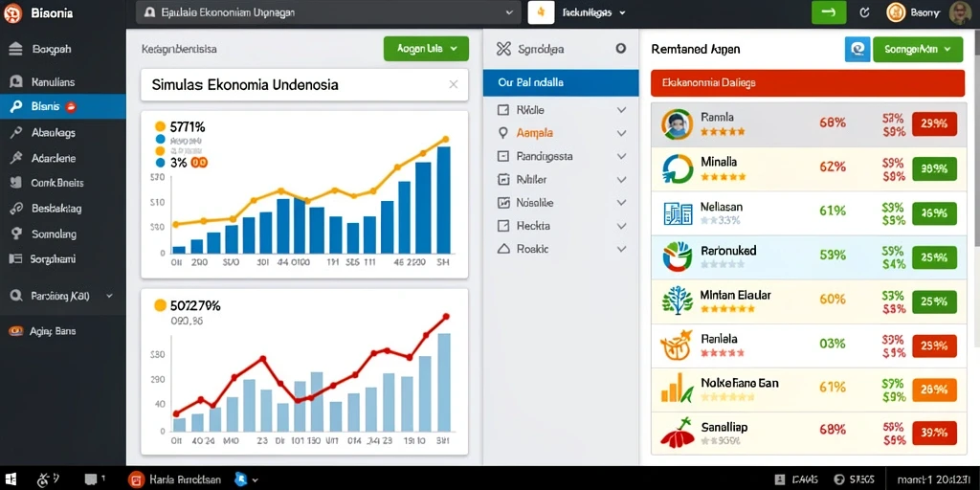The image size is (980, 490).
Task: Expand the Rklde list item chevron
Action: click(x=621, y=110)
